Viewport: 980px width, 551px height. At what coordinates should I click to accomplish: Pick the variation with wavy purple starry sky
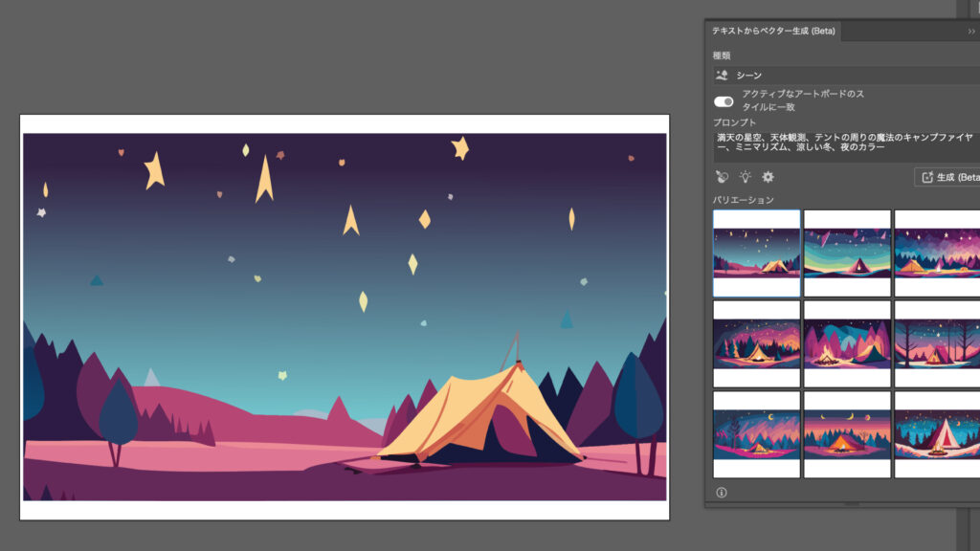[937, 253]
